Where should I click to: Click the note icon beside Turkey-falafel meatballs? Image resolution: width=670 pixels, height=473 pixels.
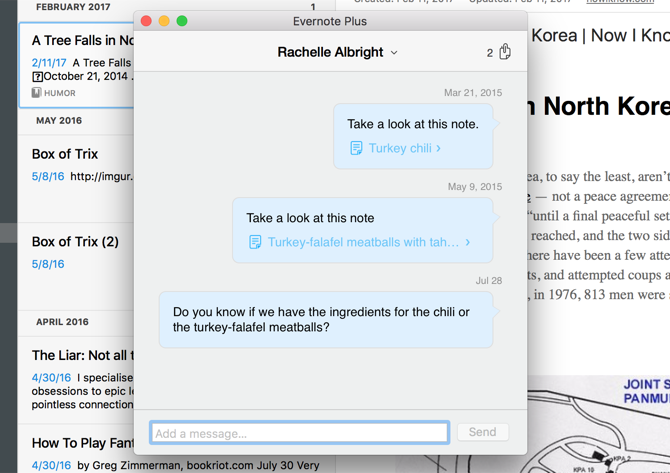255,242
